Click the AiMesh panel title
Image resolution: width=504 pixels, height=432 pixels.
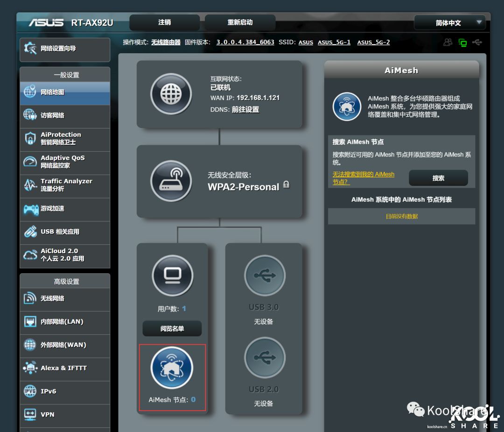coord(401,71)
